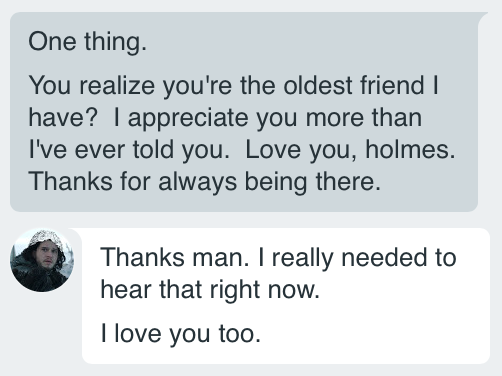The width and height of the screenshot is (502, 376).
Task: Click the word "have?" in gray bubble
Action: tap(63, 118)
